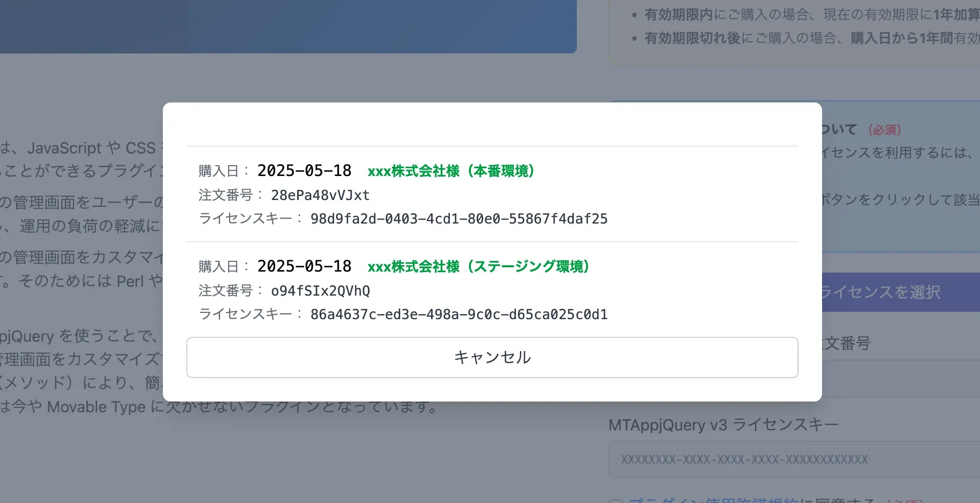Select the xxx株式会社様（ステージング環境） license entry
980x503 pixels.
coord(478,267)
